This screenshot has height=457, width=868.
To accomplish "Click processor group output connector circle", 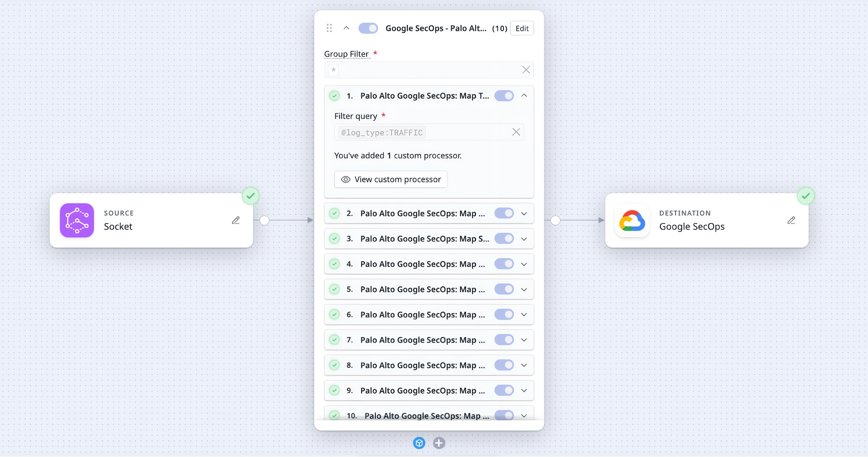I will coord(555,221).
